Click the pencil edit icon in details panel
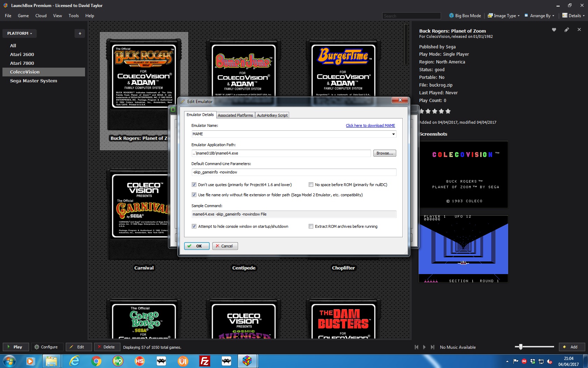 567,30
